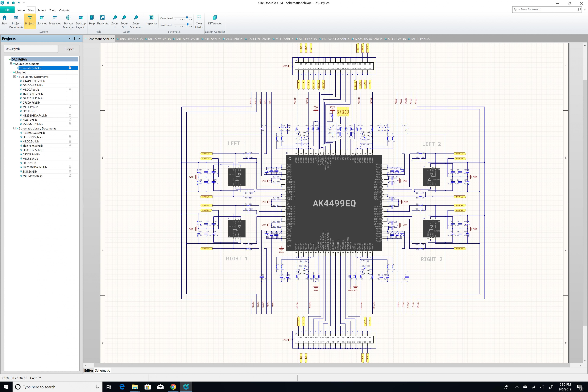Click the Zoom In tool
588x392 pixels.
click(x=115, y=22)
